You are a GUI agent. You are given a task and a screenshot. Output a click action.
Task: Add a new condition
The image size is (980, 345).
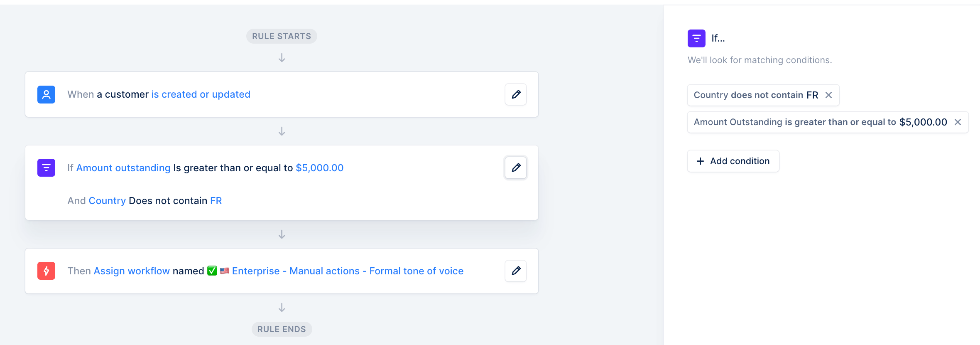[x=733, y=161]
